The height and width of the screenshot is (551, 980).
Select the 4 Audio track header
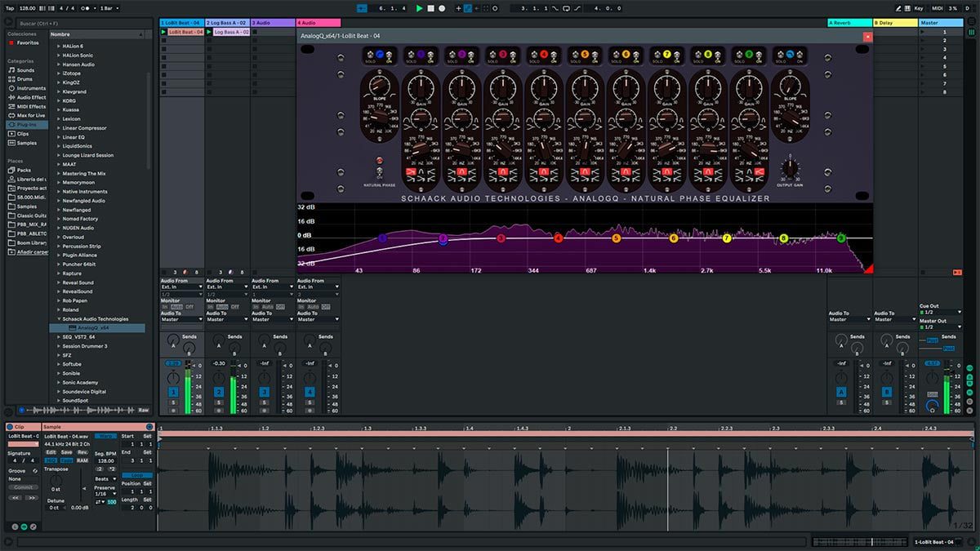point(318,23)
